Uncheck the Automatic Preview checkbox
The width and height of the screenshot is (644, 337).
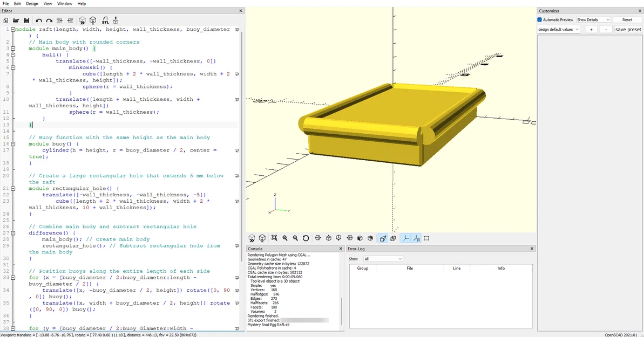pyautogui.click(x=540, y=20)
